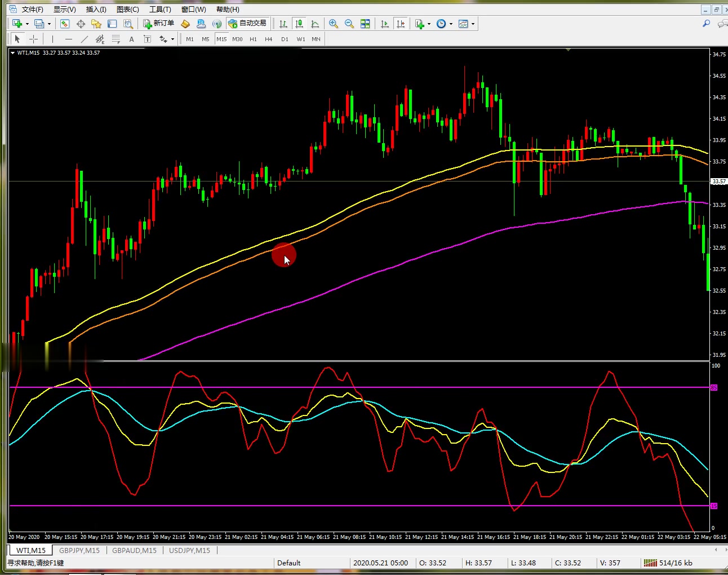This screenshot has height=575, width=728.
Task: Open the 帮助(H) Help menu
Action: click(x=228, y=9)
